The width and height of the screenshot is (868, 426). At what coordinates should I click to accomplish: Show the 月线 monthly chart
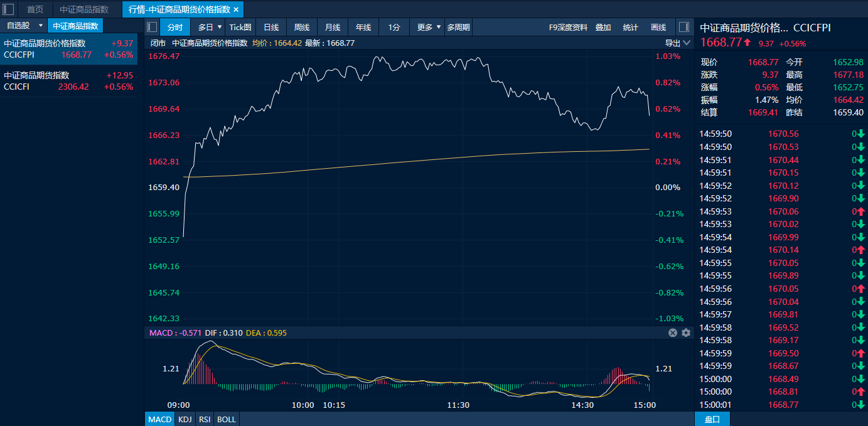click(x=333, y=27)
